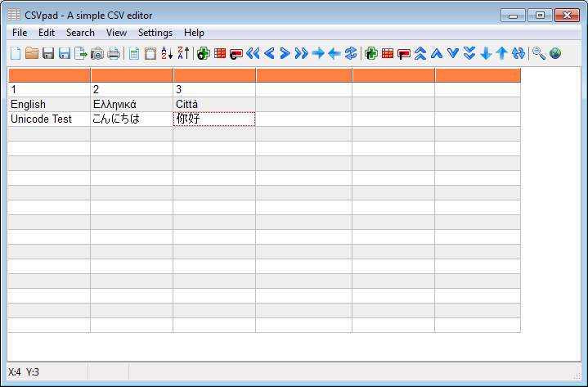Click the export file icon with green arrow
The height and width of the screenshot is (387, 588).
tap(81, 53)
